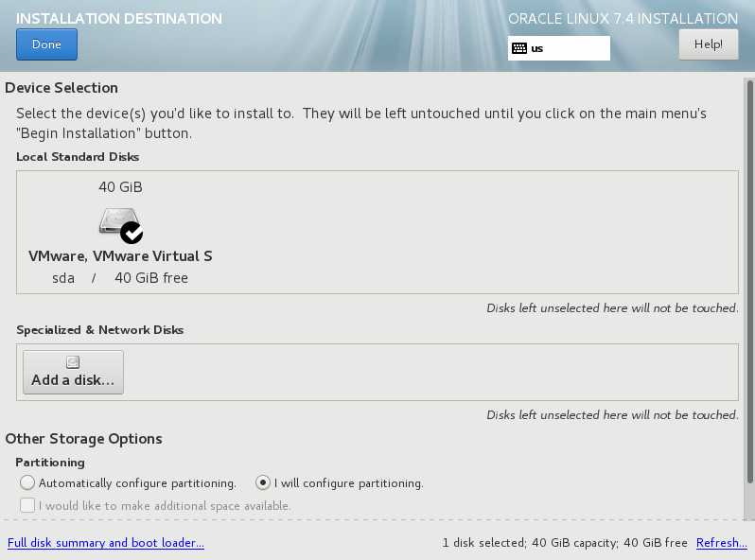Click the 1 disk selected capacity status text

click(565, 543)
